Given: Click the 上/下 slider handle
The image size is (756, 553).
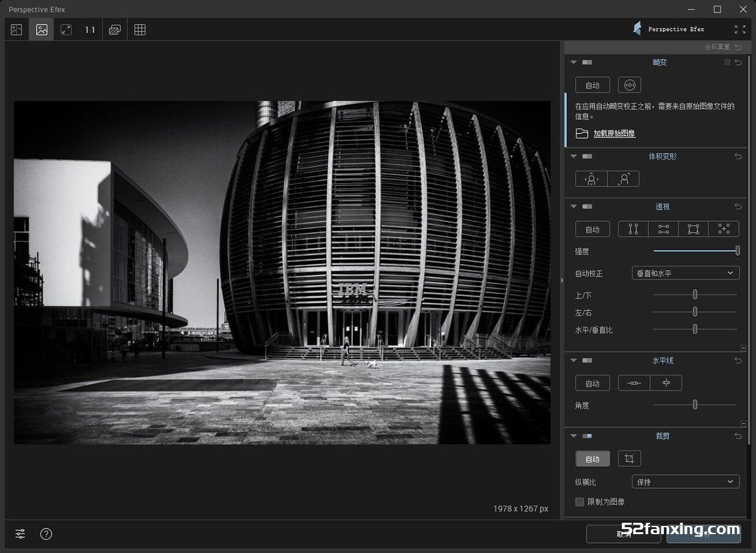Looking at the screenshot, I should coord(696,294).
